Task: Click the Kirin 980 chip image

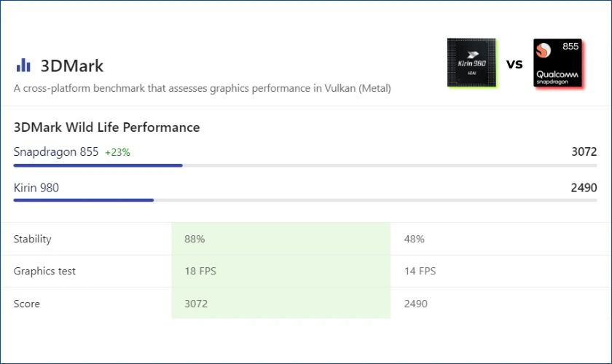Action: pyautogui.click(x=472, y=63)
